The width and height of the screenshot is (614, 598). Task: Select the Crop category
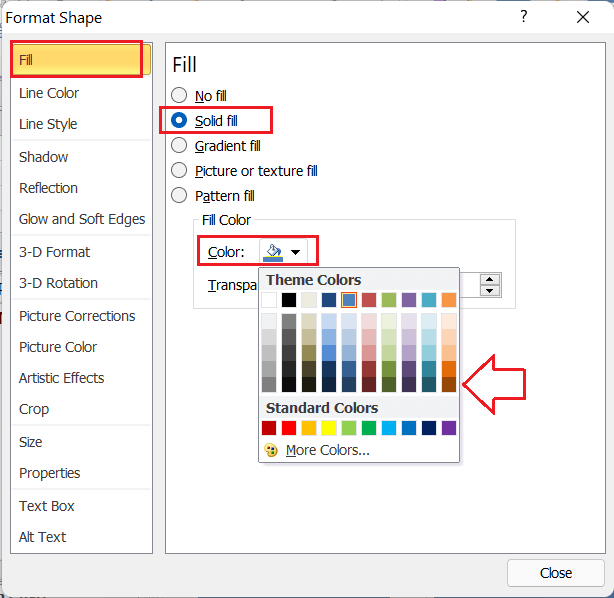click(x=81, y=409)
